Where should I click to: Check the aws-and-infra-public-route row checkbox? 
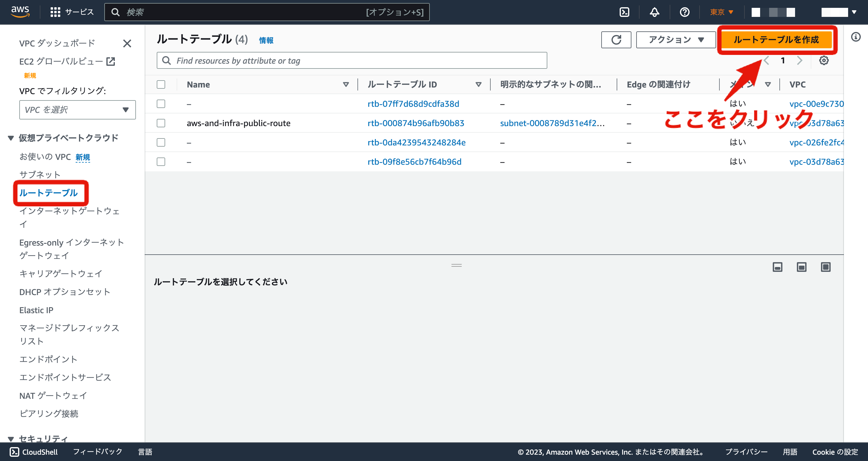point(161,123)
